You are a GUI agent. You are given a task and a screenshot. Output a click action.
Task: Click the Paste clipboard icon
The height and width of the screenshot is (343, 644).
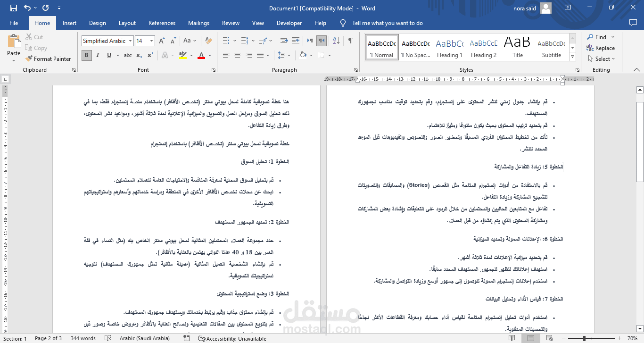point(14,42)
